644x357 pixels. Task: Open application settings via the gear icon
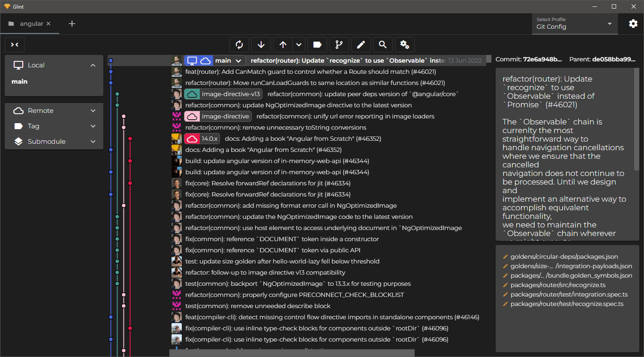click(x=633, y=24)
